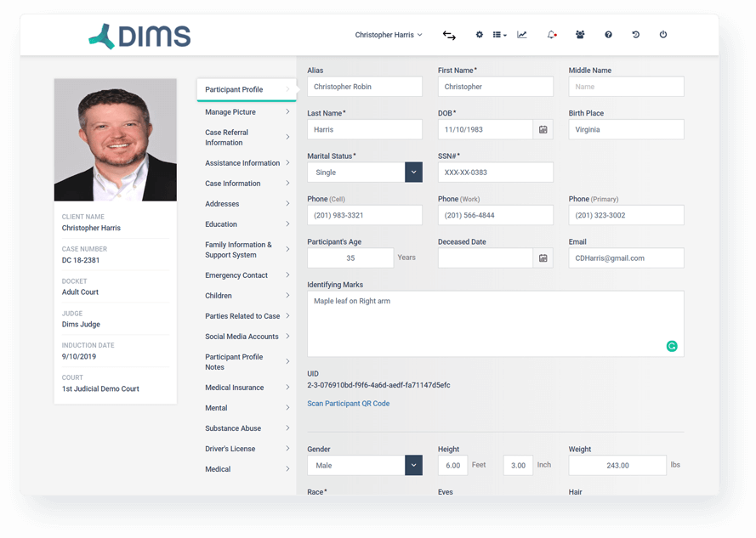Open the notifications bell icon

click(x=552, y=35)
